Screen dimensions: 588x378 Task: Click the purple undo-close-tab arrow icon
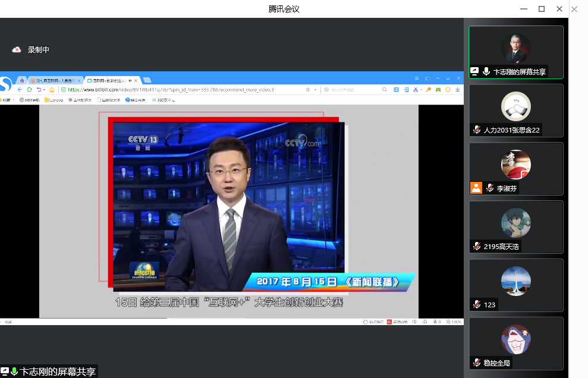[x=39, y=90]
